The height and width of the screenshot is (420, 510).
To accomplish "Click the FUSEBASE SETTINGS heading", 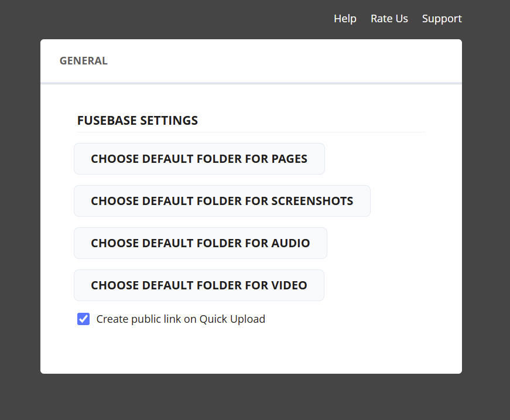I will (138, 121).
